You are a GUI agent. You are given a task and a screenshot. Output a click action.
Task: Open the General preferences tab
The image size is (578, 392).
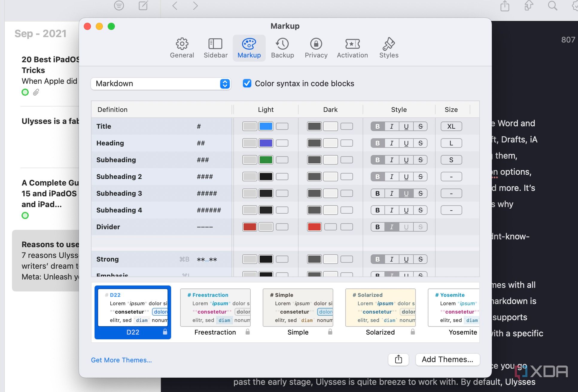pos(182,48)
